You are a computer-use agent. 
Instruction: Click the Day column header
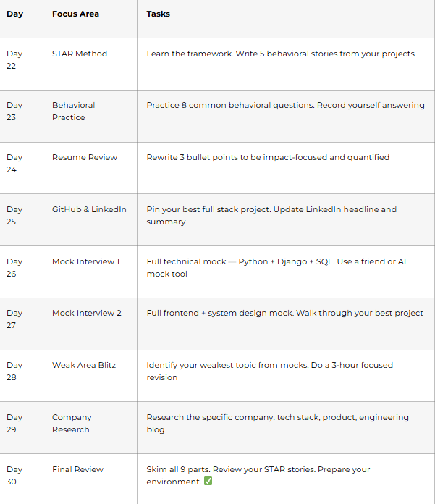pos(14,14)
